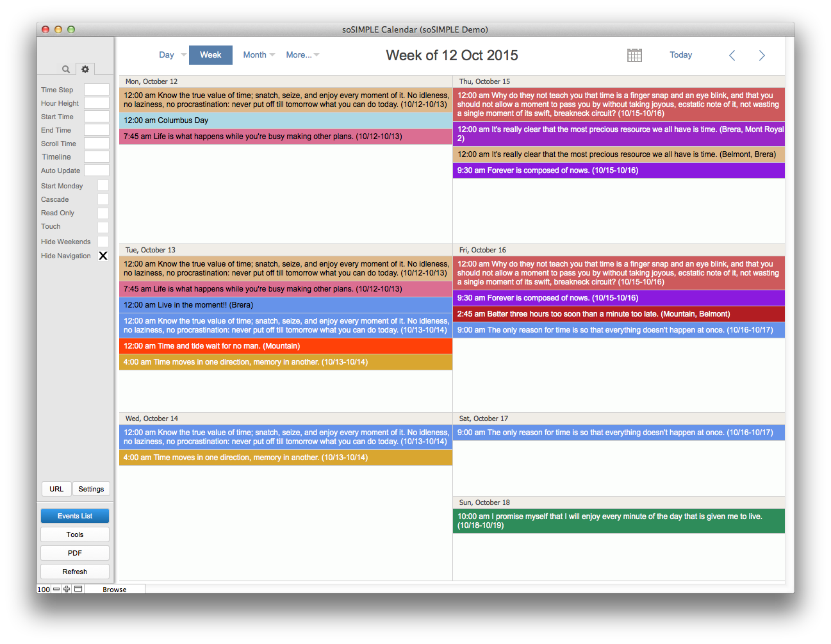This screenshot has width=831, height=644.
Task: Enable the Start Monday checkbox
Action: pyautogui.click(x=103, y=186)
